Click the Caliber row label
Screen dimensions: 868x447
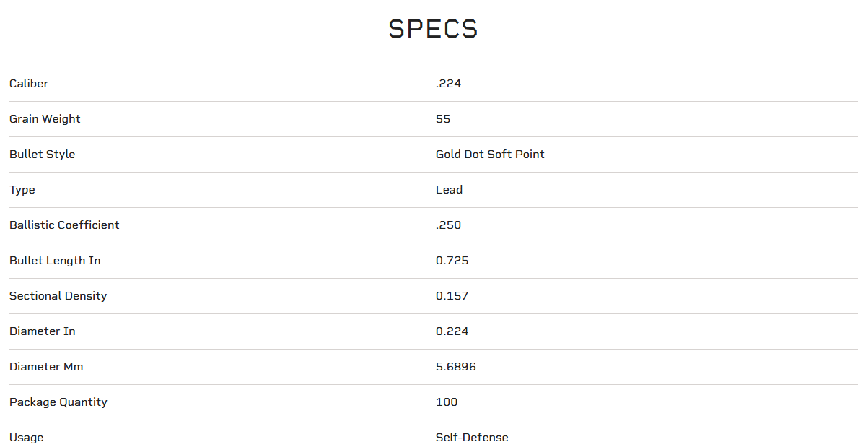(29, 84)
